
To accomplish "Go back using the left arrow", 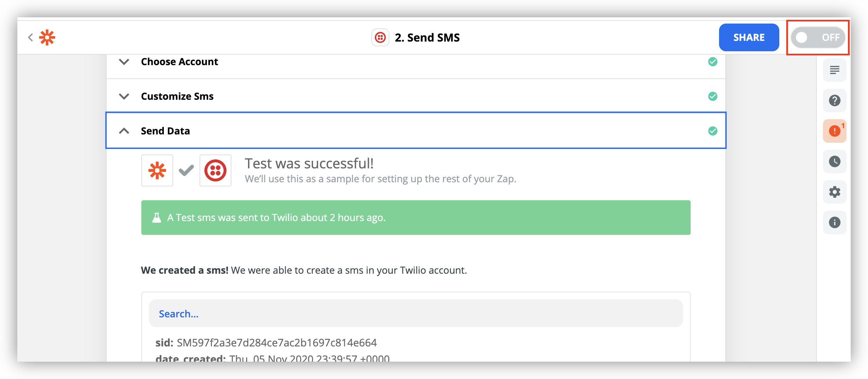I will 30,37.
